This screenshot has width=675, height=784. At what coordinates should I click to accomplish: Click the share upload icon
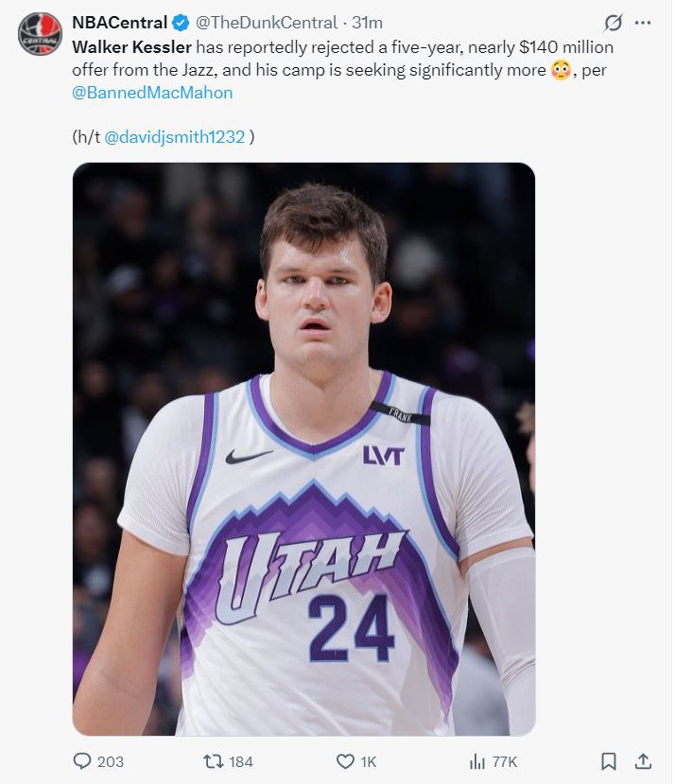pos(643,761)
